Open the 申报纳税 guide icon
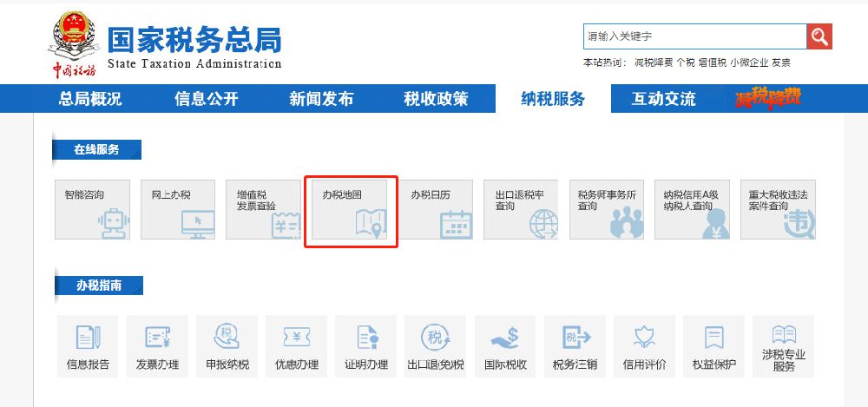 (227, 346)
